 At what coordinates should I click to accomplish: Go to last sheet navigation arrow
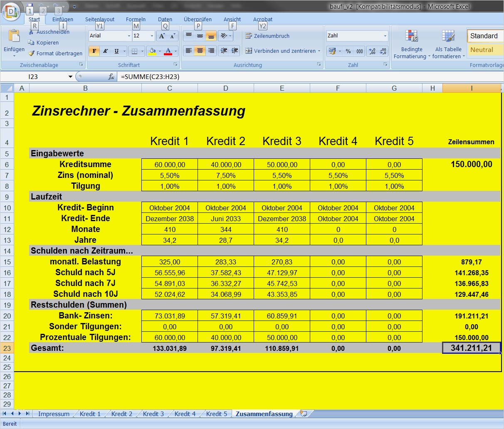tap(27, 414)
